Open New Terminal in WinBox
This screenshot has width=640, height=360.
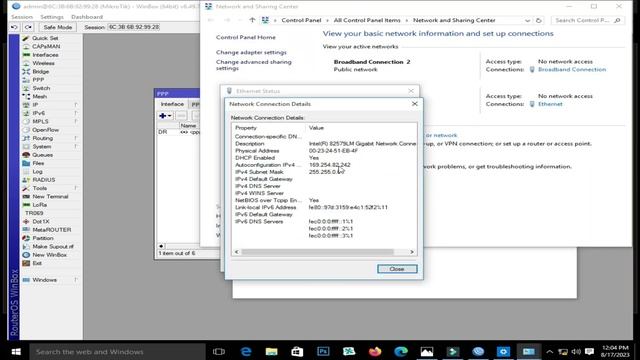coord(50,196)
